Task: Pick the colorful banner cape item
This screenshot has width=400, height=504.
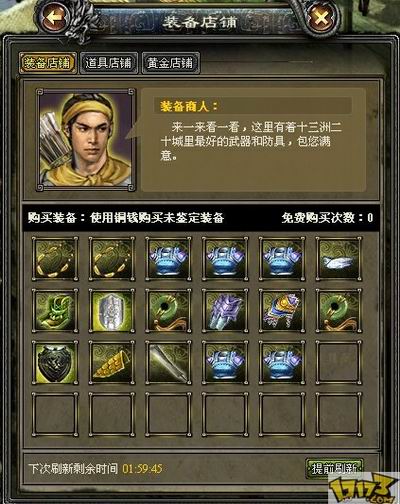Action: click(282, 311)
